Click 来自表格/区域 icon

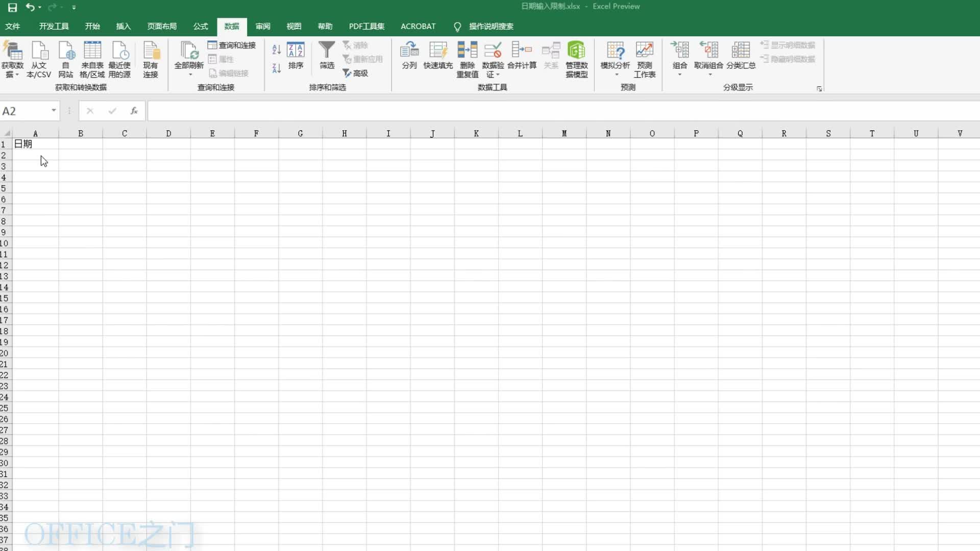pos(92,59)
